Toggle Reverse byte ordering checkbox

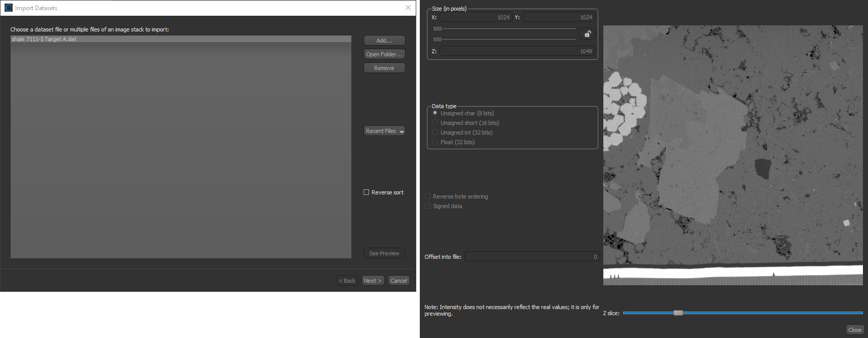click(428, 196)
